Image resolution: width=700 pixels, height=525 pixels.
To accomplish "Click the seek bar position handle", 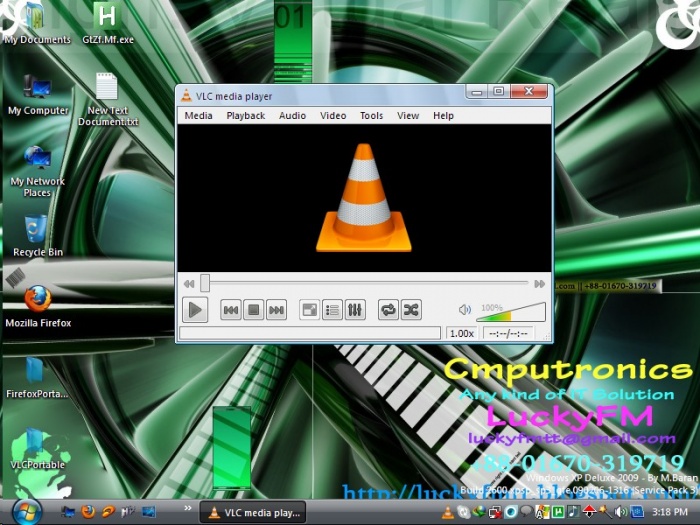I will pyautogui.click(x=205, y=283).
